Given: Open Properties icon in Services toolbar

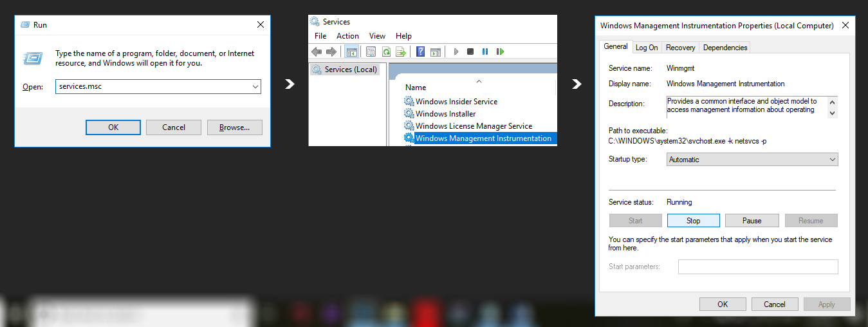Looking at the screenshot, I should [371, 51].
